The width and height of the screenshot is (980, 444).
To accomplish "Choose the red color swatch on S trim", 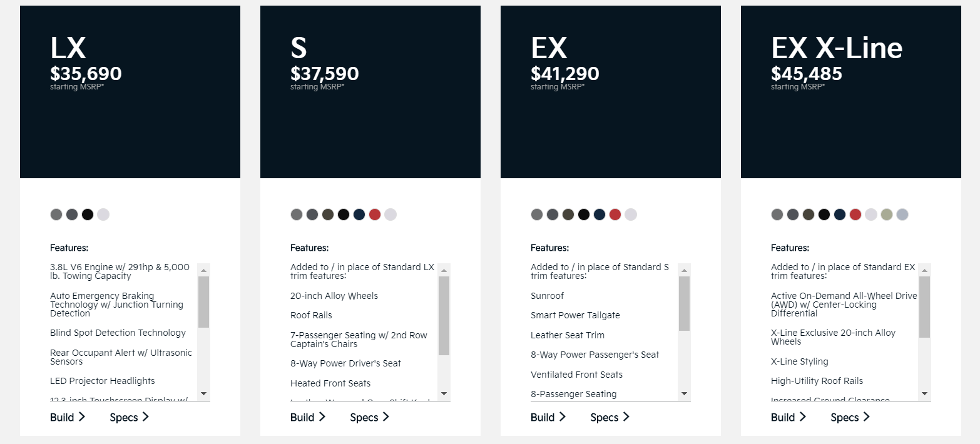I will pyautogui.click(x=375, y=214).
